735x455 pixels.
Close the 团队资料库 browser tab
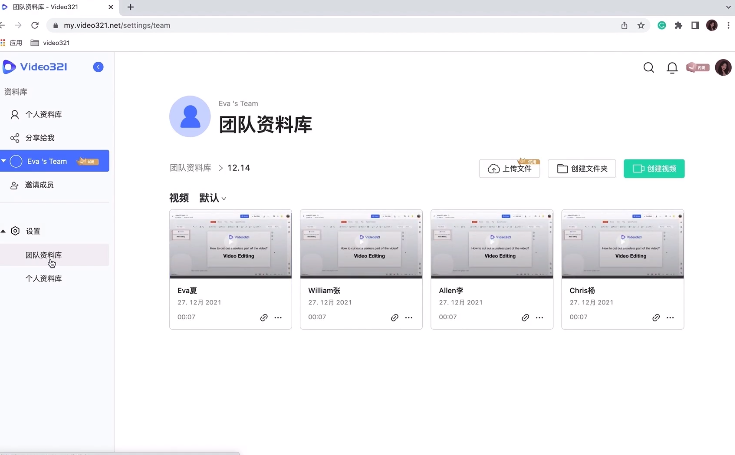click(x=111, y=7)
